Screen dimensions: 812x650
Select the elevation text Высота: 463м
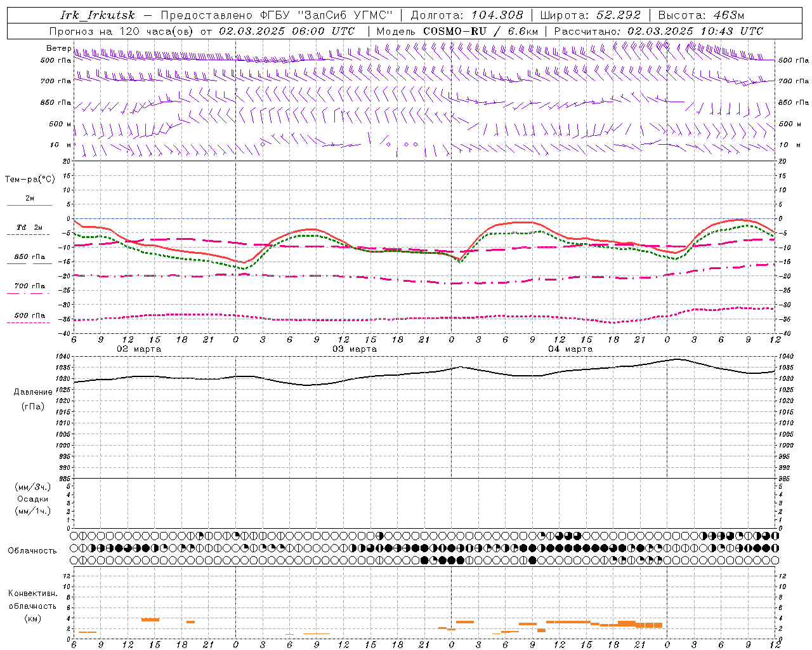pyautogui.click(x=702, y=15)
